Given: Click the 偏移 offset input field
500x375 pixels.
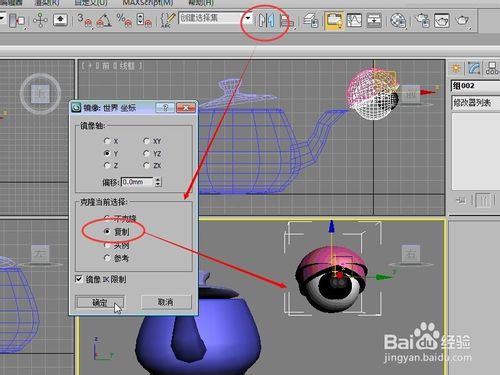Looking at the screenshot, I should [137, 182].
